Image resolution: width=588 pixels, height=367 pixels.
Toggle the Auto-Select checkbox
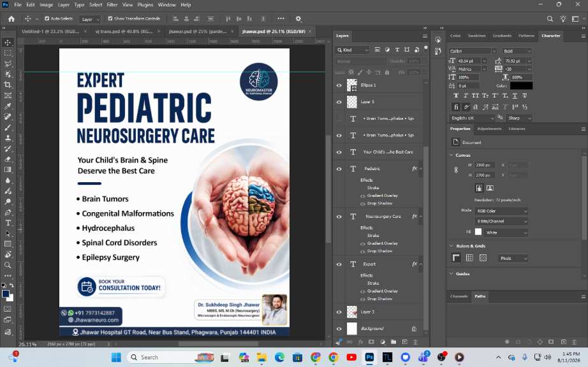(x=47, y=18)
